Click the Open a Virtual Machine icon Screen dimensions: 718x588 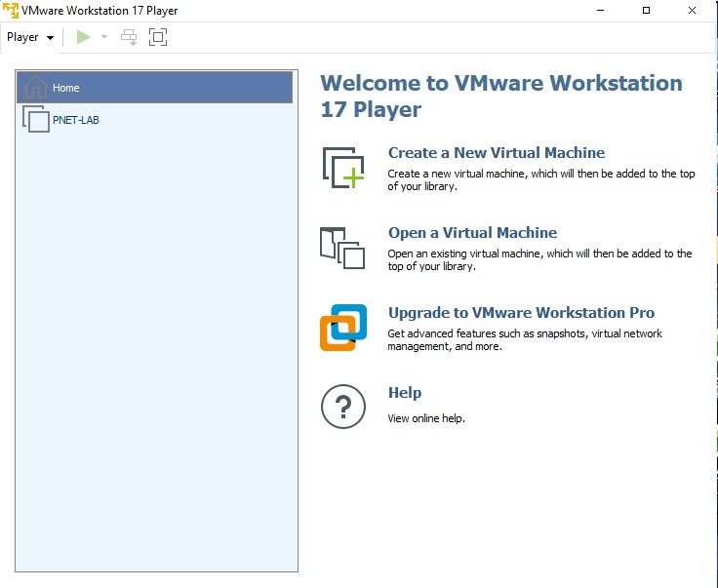(x=342, y=248)
